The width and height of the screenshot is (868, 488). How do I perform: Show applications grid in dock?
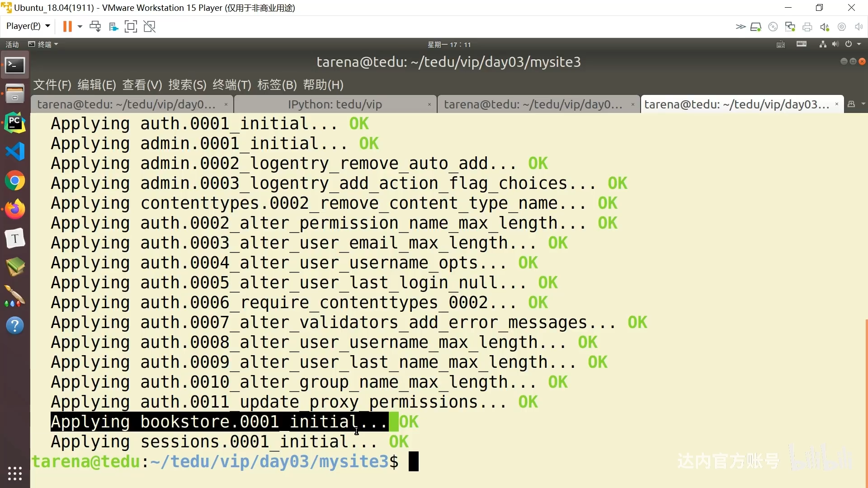(x=15, y=473)
